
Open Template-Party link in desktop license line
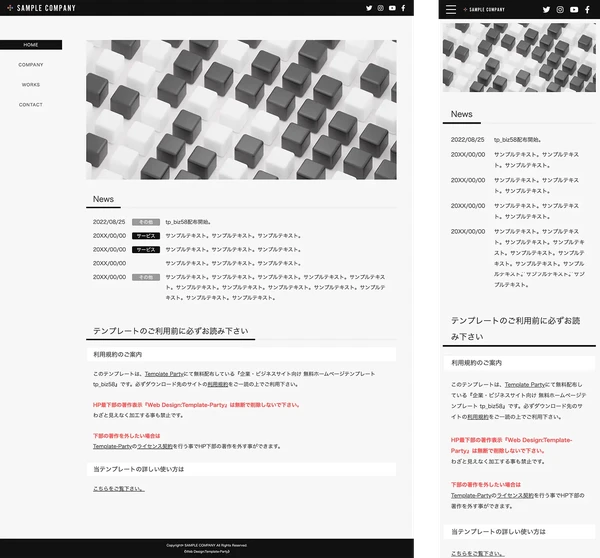coord(112,446)
